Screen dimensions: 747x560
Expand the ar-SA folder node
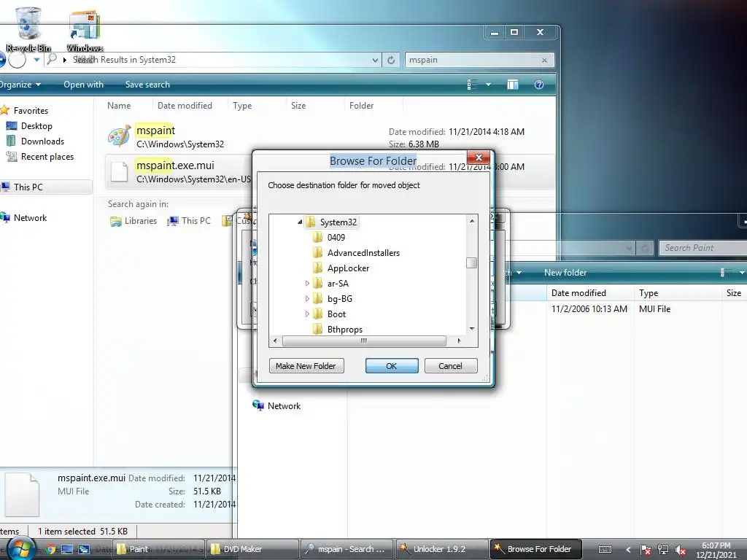(x=307, y=284)
